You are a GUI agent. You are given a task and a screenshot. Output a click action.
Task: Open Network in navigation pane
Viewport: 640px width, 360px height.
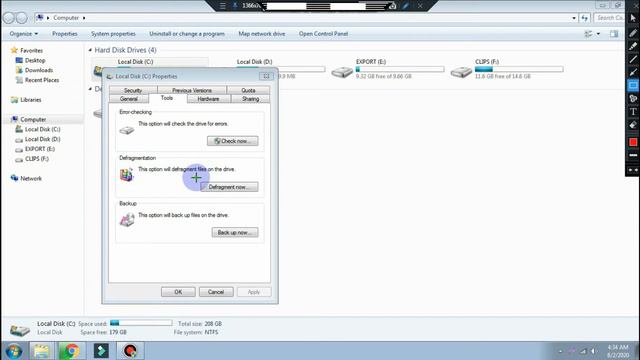tap(27, 178)
